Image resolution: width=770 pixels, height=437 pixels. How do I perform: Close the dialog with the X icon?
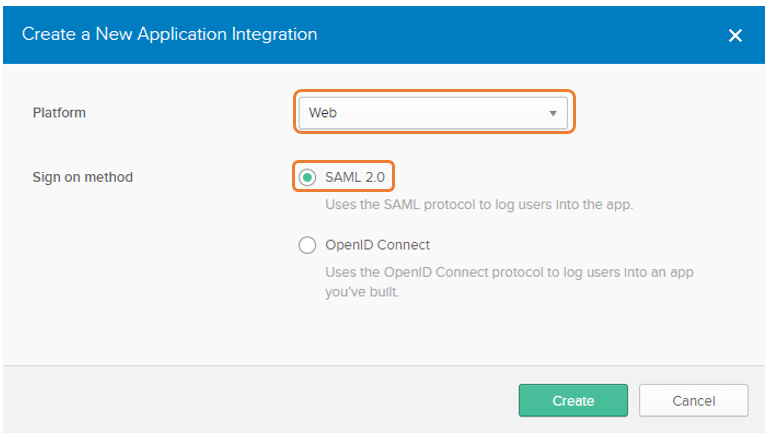(x=735, y=35)
